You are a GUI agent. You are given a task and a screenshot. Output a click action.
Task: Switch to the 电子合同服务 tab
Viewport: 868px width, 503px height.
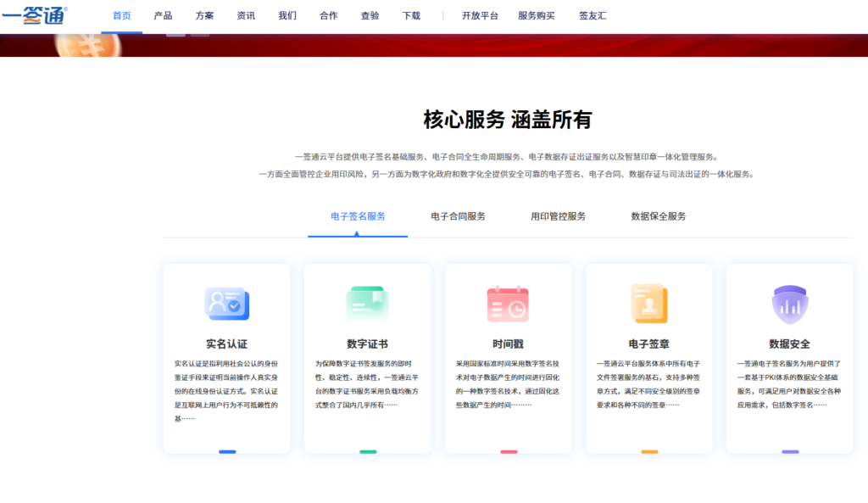[458, 216]
